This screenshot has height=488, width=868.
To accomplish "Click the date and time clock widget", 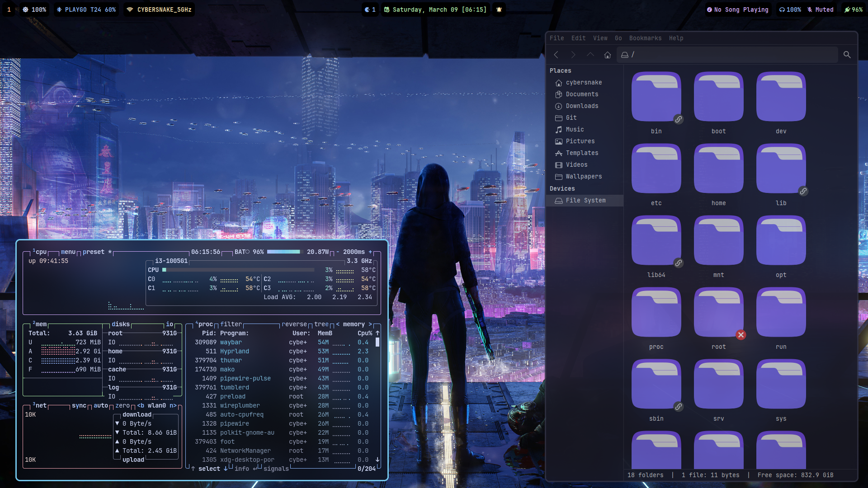I will [x=435, y=9].
